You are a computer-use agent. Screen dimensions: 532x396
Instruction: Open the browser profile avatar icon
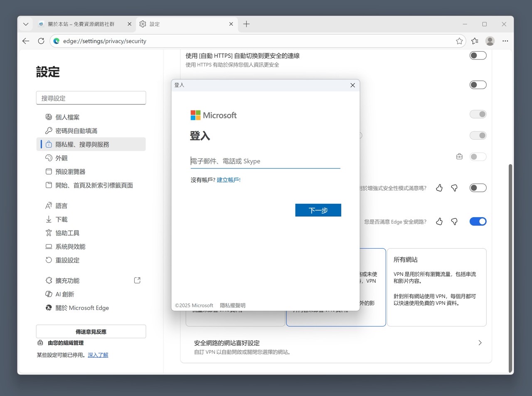point(490,41)
